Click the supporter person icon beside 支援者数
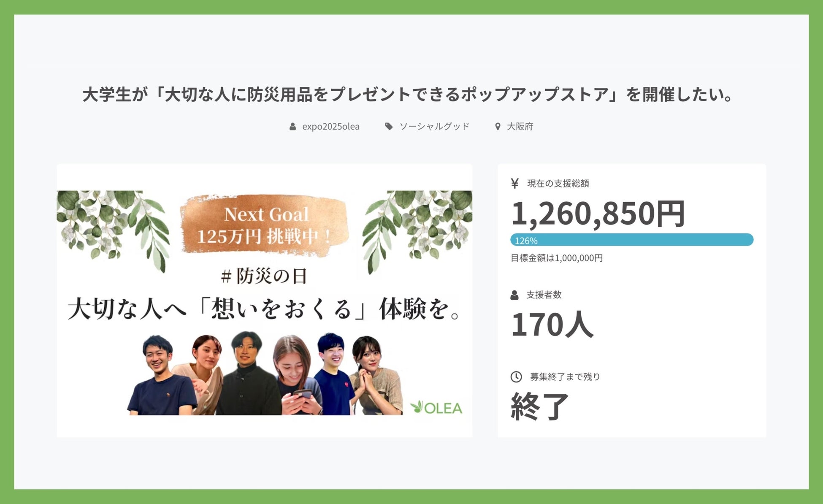Screen dimensions: 823x504 click(x=514, y=295)
